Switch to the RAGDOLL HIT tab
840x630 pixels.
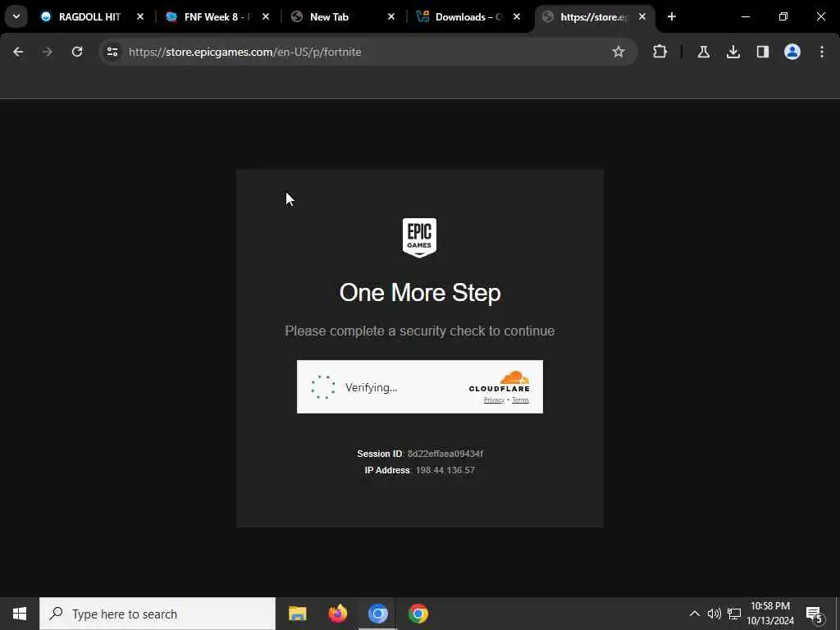(89, 16)
